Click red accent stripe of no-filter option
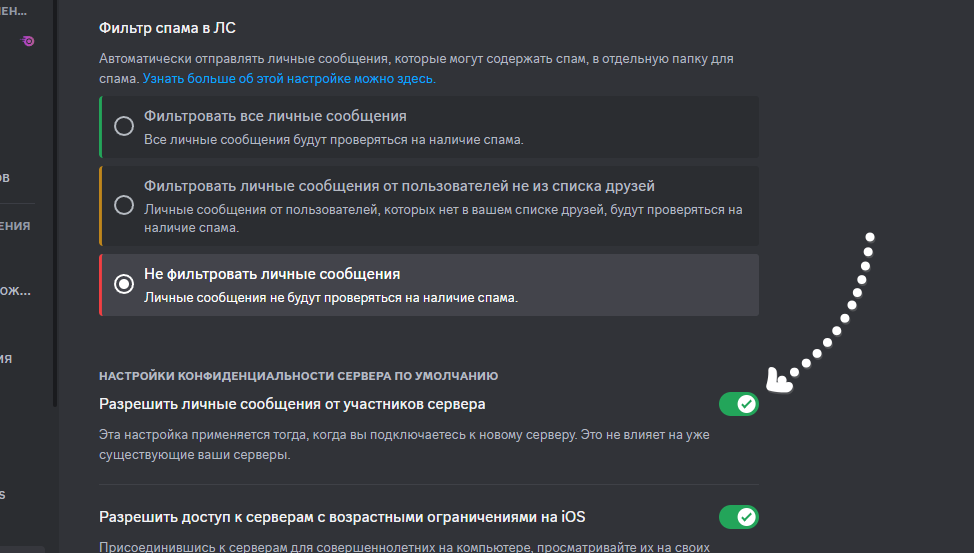 [101, 284]
